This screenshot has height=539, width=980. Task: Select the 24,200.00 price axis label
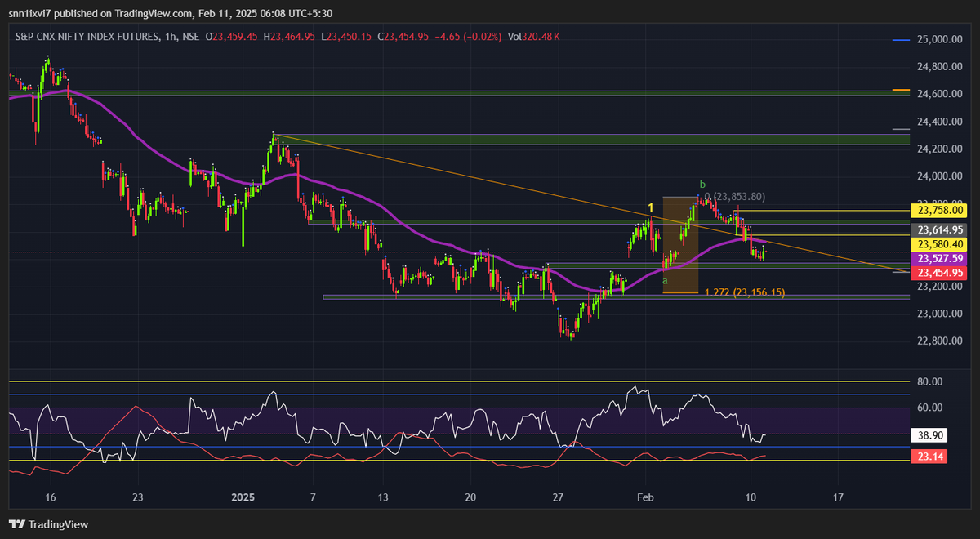[940, 149]
